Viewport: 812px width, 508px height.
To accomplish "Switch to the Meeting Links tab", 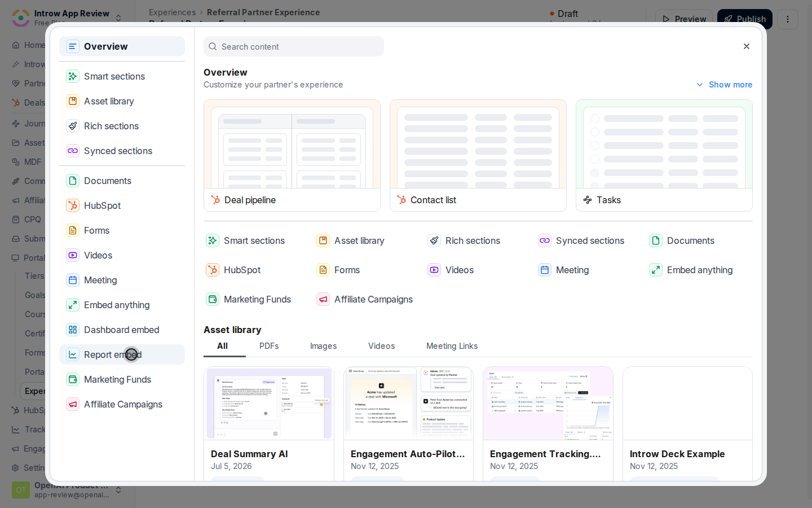I will click(452, 346).
